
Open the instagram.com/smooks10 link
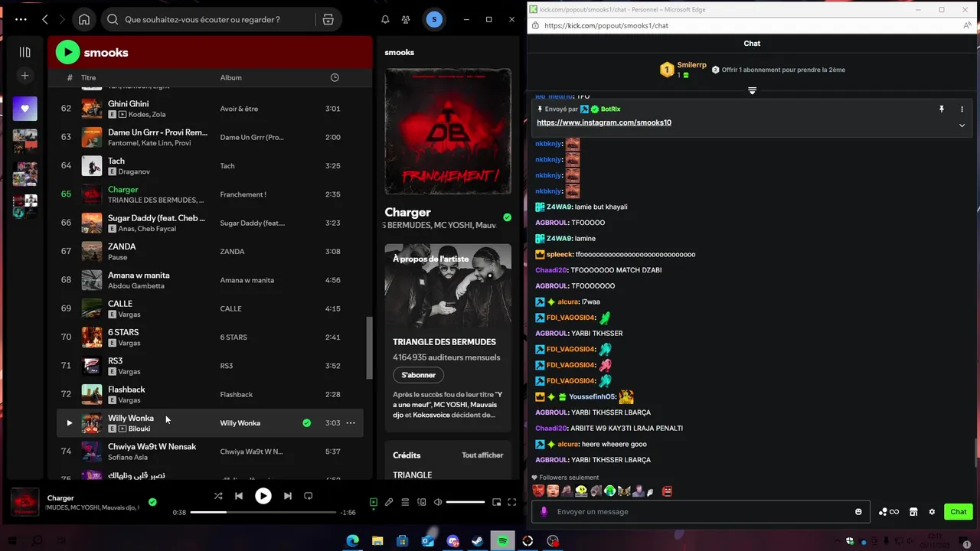click(604, 122)
